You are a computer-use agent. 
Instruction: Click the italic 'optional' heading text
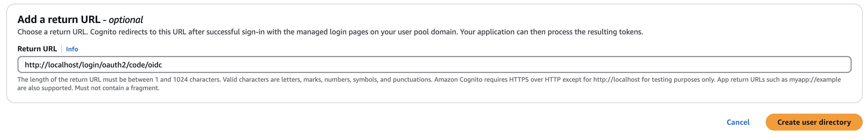(126, 20)
